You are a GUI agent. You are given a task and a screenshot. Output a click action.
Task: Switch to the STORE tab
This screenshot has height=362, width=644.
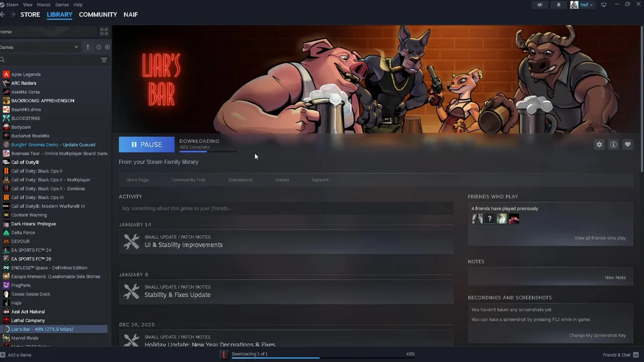[30, 15]
